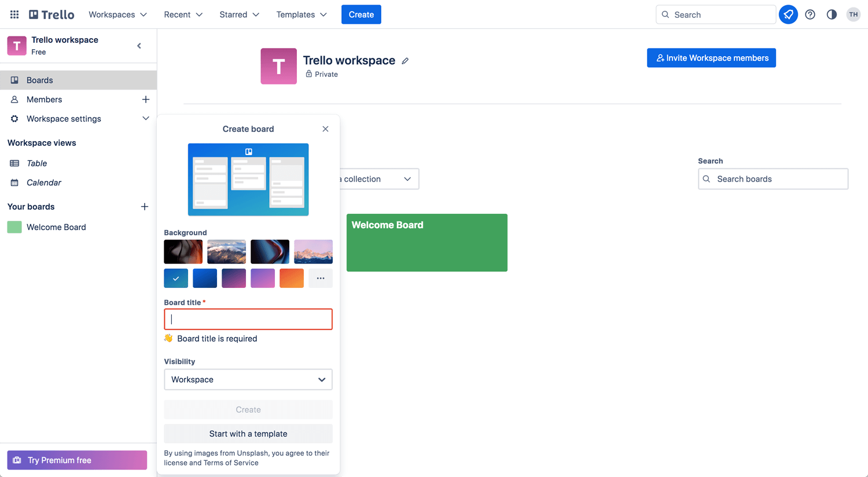
Task: Open the Workspaces dropdown menu
Action: 117,14
